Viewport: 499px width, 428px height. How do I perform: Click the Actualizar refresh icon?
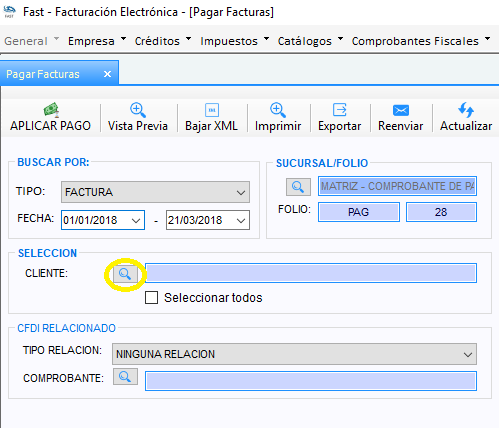point(466,110)
